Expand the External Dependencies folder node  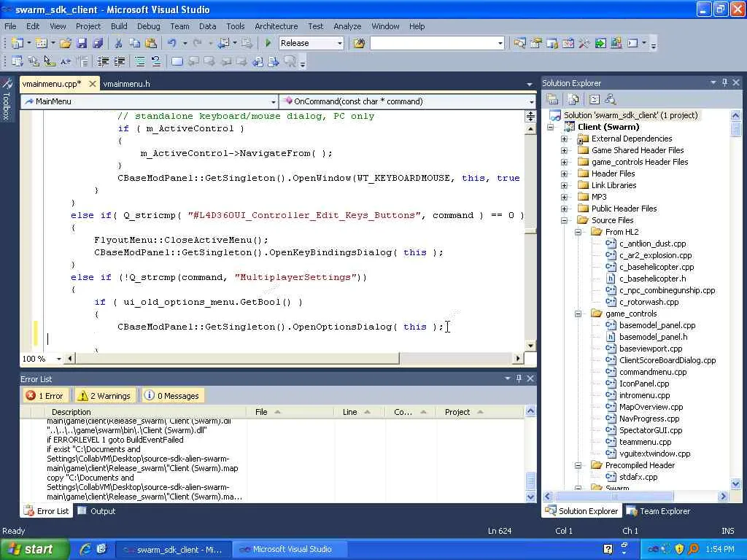[565, 139]
